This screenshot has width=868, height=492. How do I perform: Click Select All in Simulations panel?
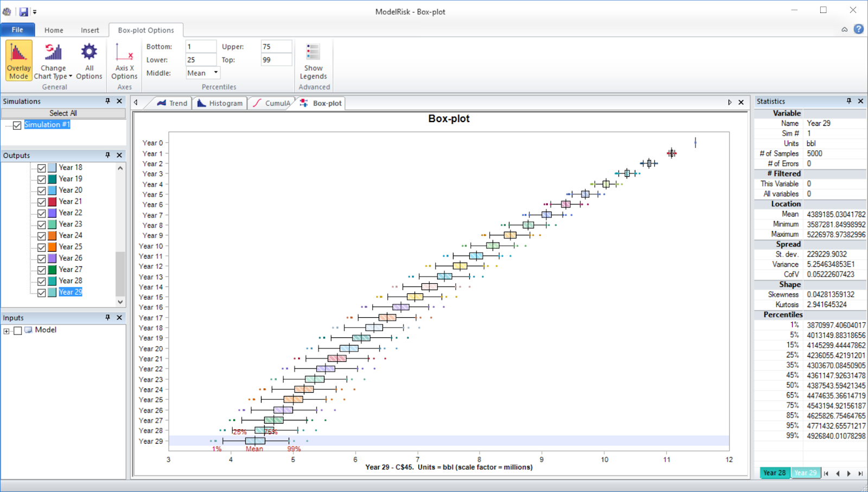(63, 113)
